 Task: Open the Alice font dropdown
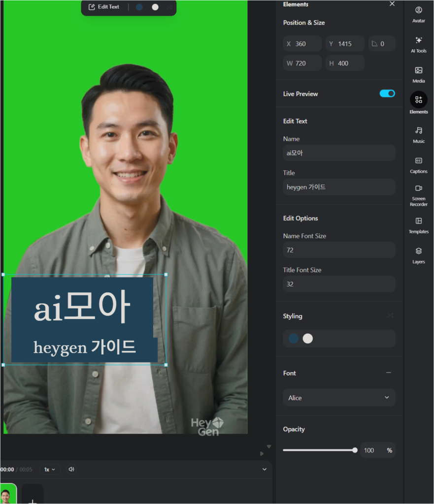point(339,397)
